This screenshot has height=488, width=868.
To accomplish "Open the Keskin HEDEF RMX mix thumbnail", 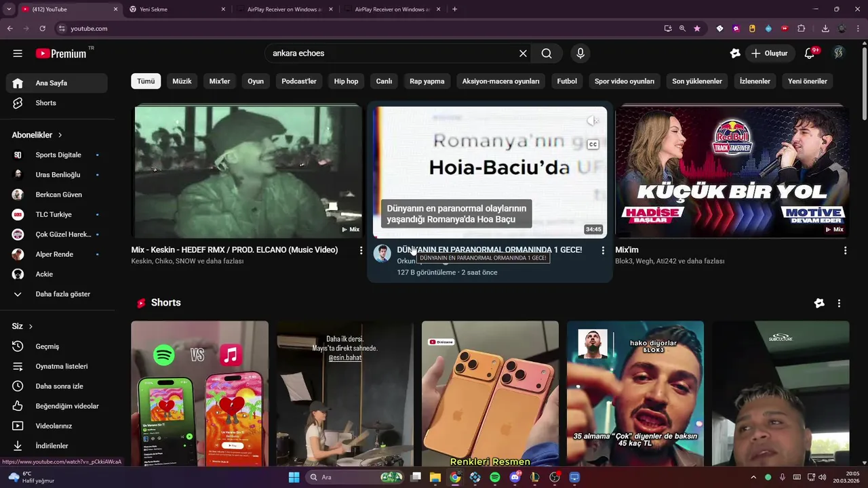I will [248, 172].
